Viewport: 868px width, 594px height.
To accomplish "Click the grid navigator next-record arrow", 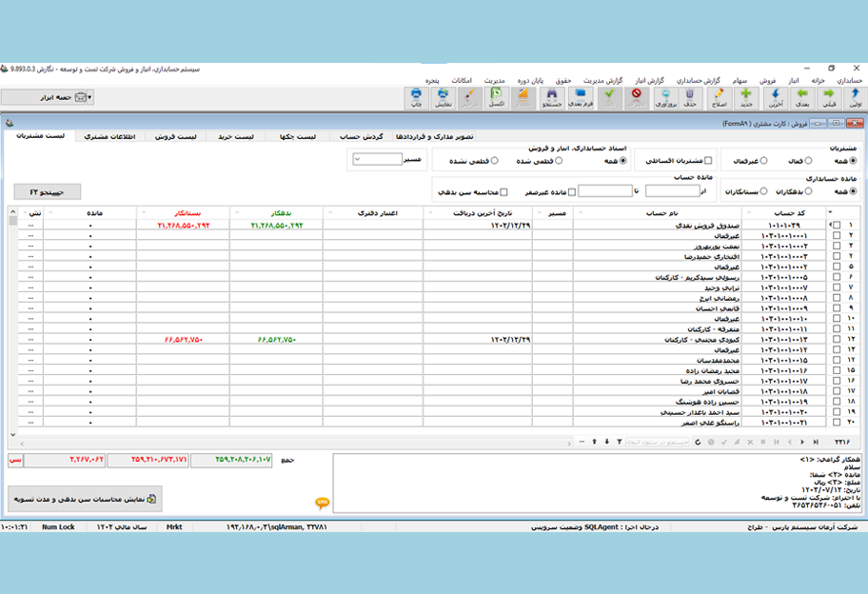I will tap(802, 442).
